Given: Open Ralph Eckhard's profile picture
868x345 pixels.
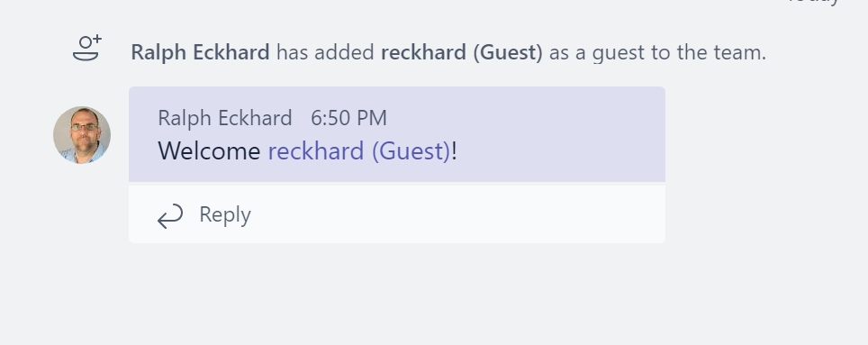Looking at the screenshot, I should click(x=82, y=135).
